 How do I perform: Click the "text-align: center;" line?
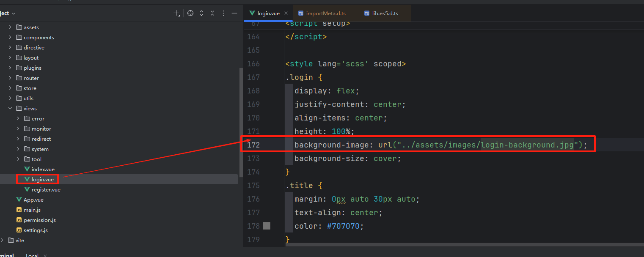pyautogui.click(x=338, y=213)
